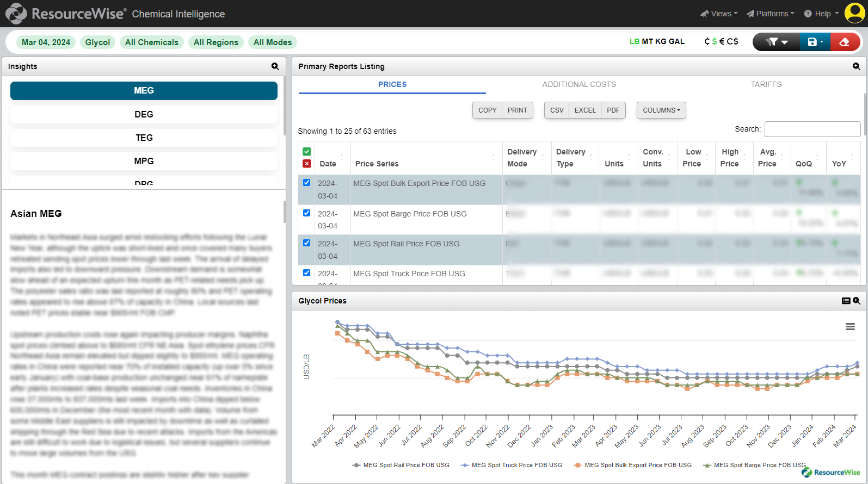
Task: Select the euro currency symbol
Action: click(x=722, y=41)
